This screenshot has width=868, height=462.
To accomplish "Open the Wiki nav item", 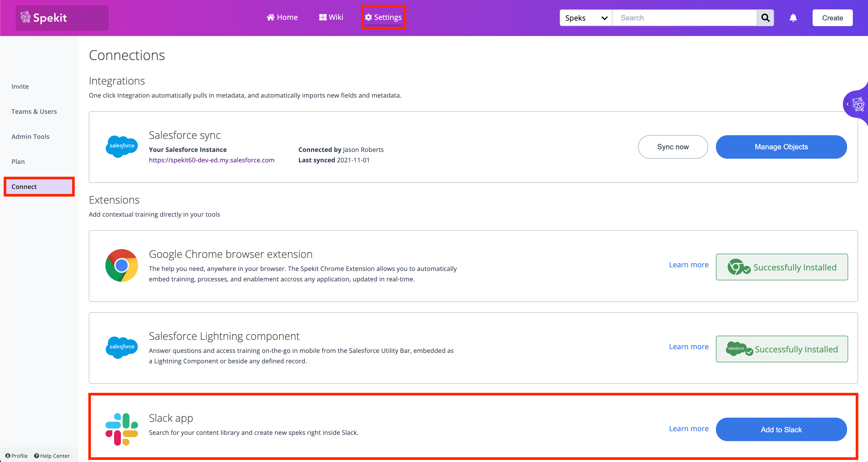I will [x=331, y=17].
